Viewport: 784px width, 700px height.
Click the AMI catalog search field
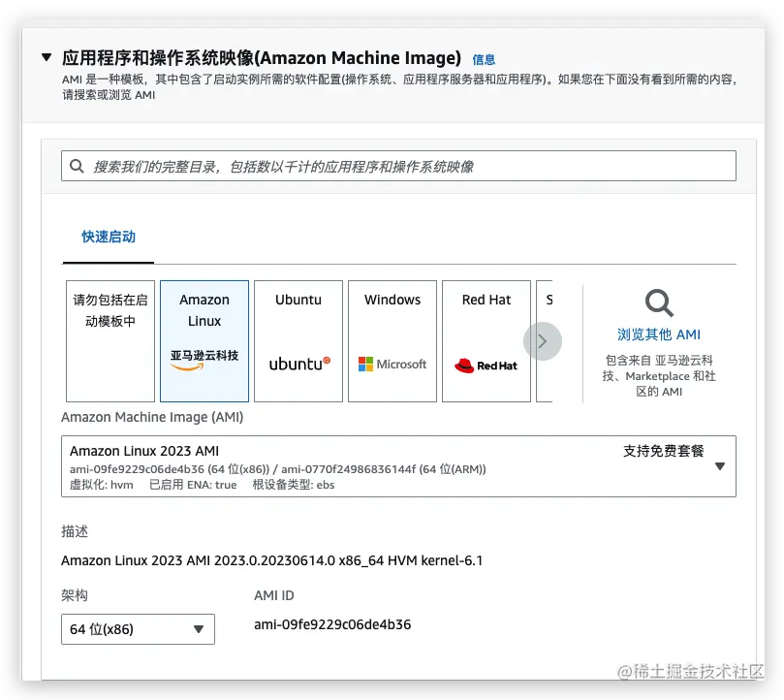[x=398, y=166]
